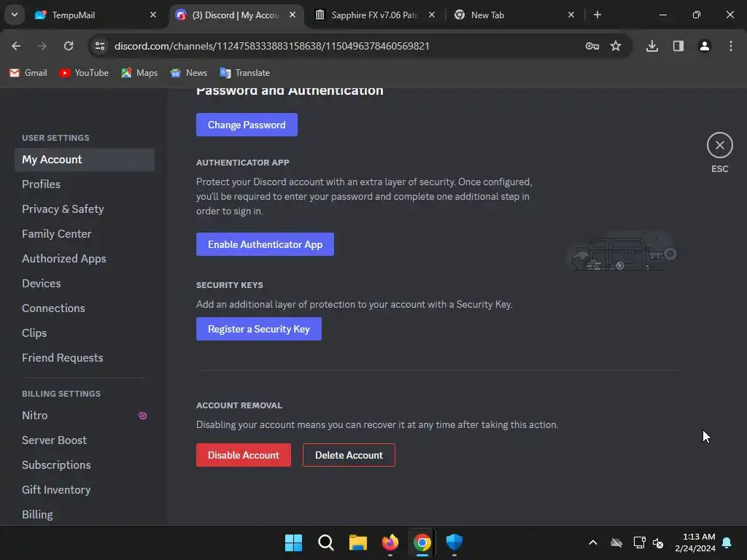Open Chrome profile avatar icon
Image resolution: width=747 pixels, height=560 pixels.
coord(704,46)
